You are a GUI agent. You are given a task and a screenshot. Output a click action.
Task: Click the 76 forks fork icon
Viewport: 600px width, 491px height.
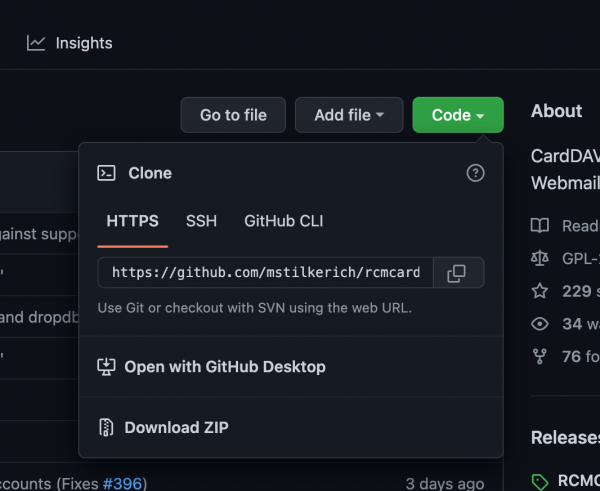tap(540, 357)
